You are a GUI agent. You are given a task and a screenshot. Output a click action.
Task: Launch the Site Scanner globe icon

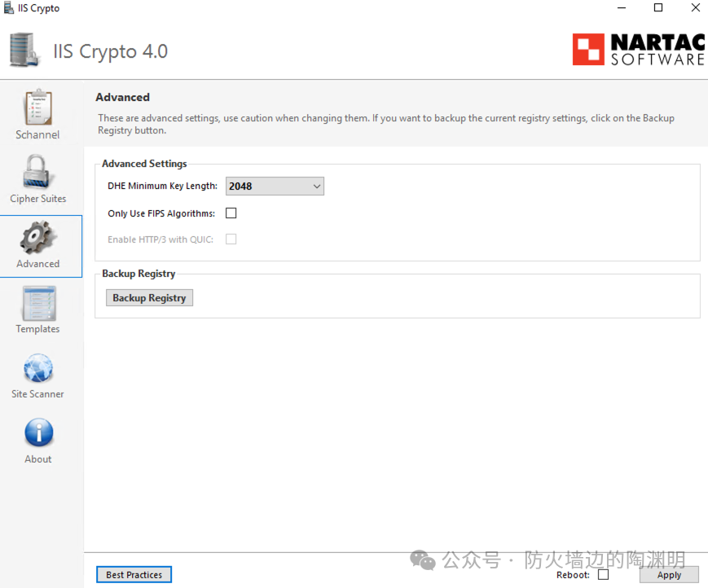tap(37, 369)
